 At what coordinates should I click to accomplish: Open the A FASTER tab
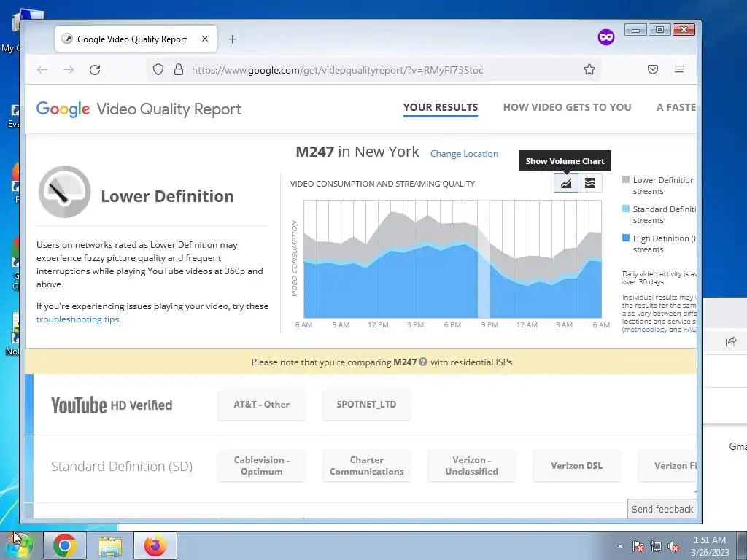(676, 108)
